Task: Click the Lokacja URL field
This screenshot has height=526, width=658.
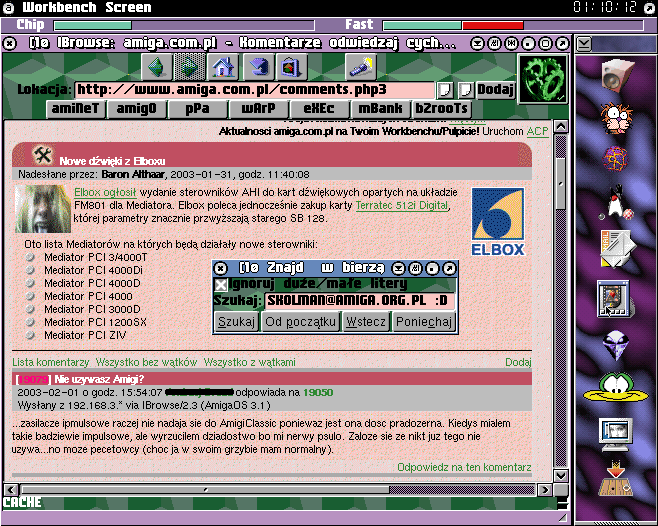Action: coord(255,90)
